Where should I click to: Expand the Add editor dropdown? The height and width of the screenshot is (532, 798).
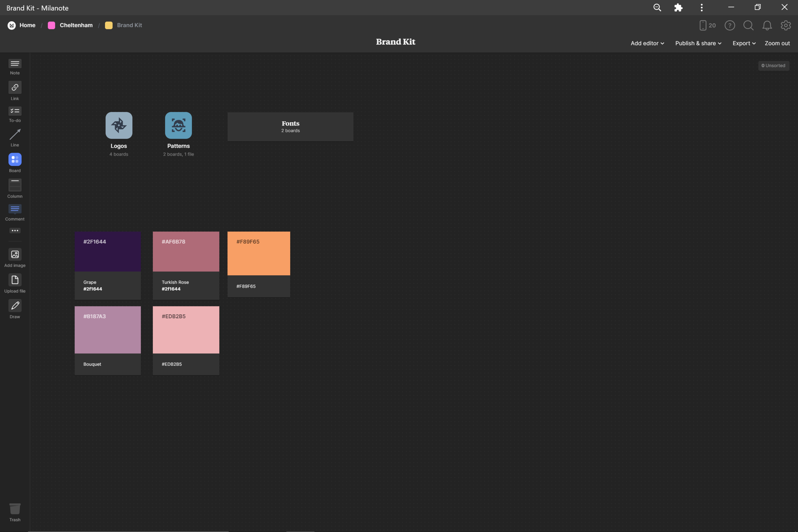647,43
